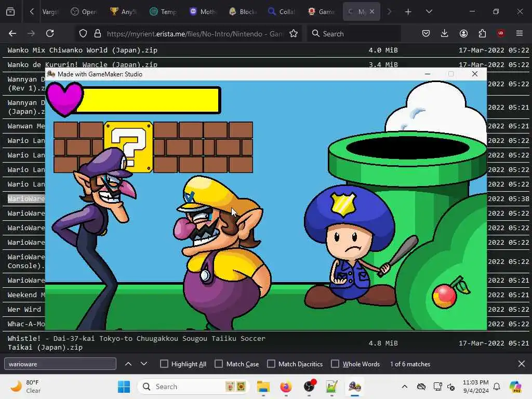Enable Match Diacritics checkbox
Image resolution: width=532 pixels, height=399 pixels.
(271, 364)
